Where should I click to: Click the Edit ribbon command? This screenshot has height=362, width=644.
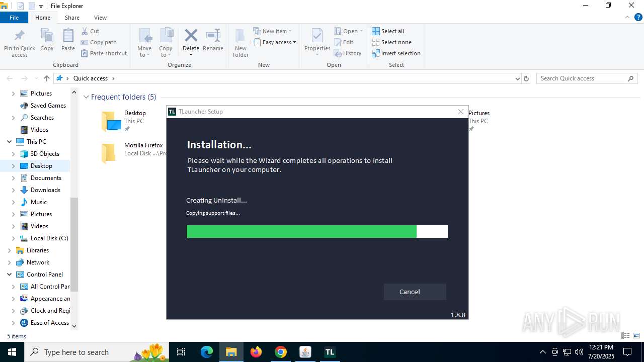(x=344, y=42)
